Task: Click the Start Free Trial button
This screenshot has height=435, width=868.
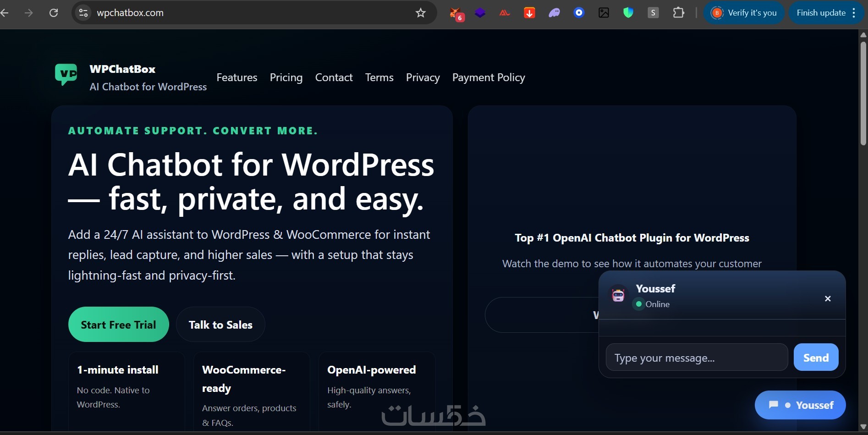Action: pyautogui.click(x=119, y=325)
